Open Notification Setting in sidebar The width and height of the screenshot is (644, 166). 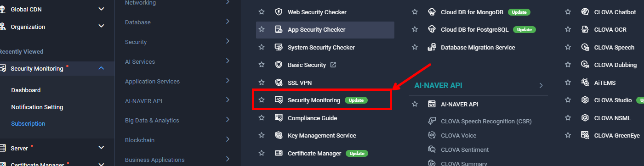[37, 107]
